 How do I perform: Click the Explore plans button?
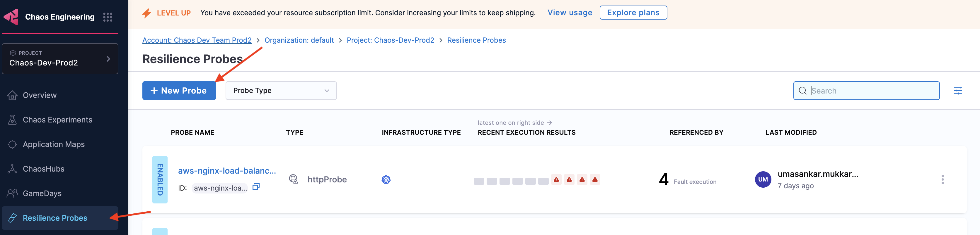coord(633,13)
